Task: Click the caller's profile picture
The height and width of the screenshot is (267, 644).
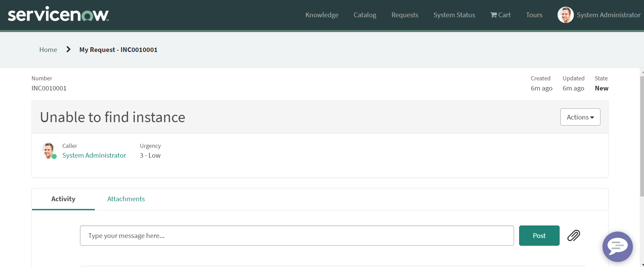Action: pyautogui.click(x=48, y=151)
